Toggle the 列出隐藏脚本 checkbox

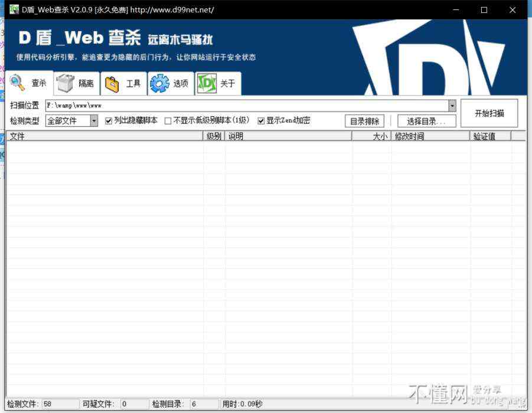109,121
